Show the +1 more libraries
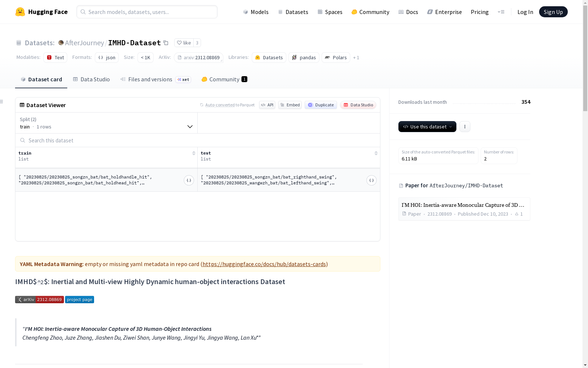588x368 pixels. (x=356, y=57)
